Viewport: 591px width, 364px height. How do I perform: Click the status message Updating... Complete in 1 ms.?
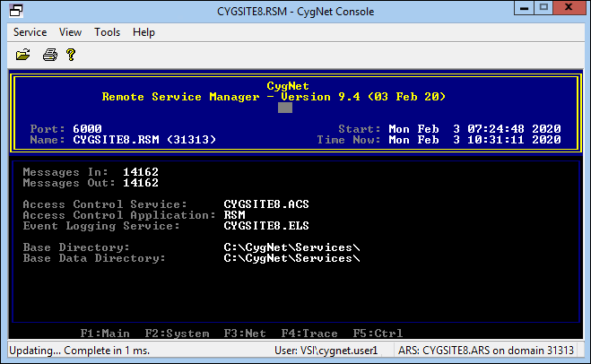pos(80,351)
